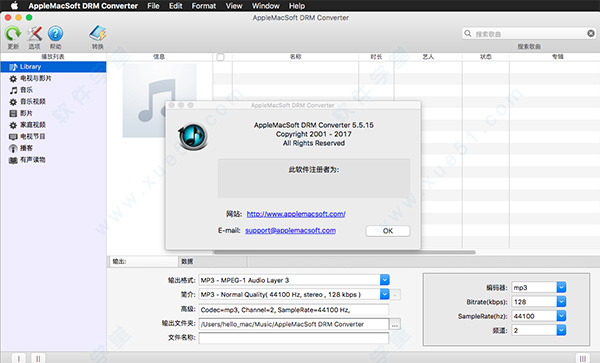Select the 电视与影片 sidebar item

click(54, 78)
